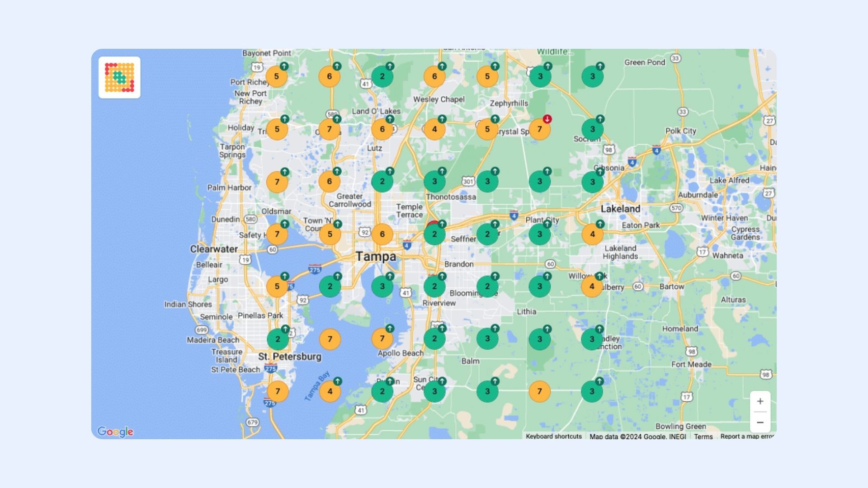868x488 pixels.
Task: Open the Terms link
Action: [703, 436]
